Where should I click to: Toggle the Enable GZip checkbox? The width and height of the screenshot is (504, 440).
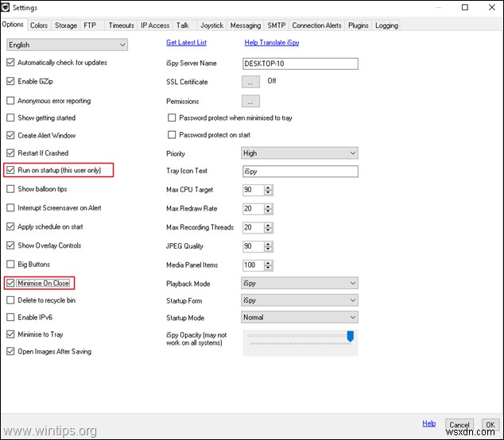pos(10,81)
